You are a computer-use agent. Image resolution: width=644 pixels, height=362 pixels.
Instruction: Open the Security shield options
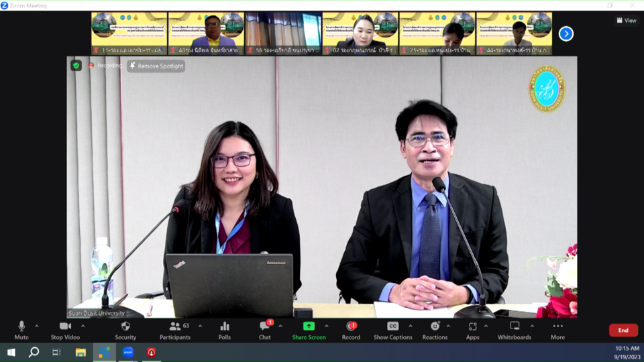[x=125, y=329]
